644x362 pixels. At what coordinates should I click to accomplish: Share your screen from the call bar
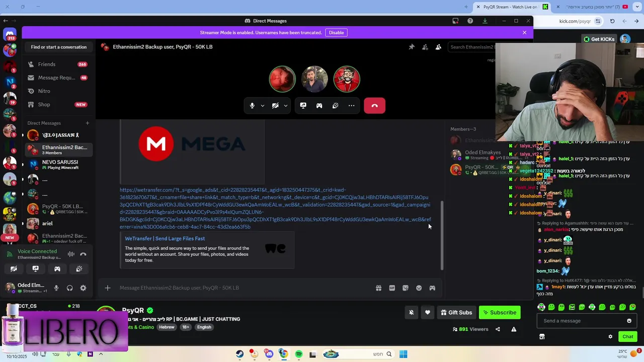click(303, 106)
